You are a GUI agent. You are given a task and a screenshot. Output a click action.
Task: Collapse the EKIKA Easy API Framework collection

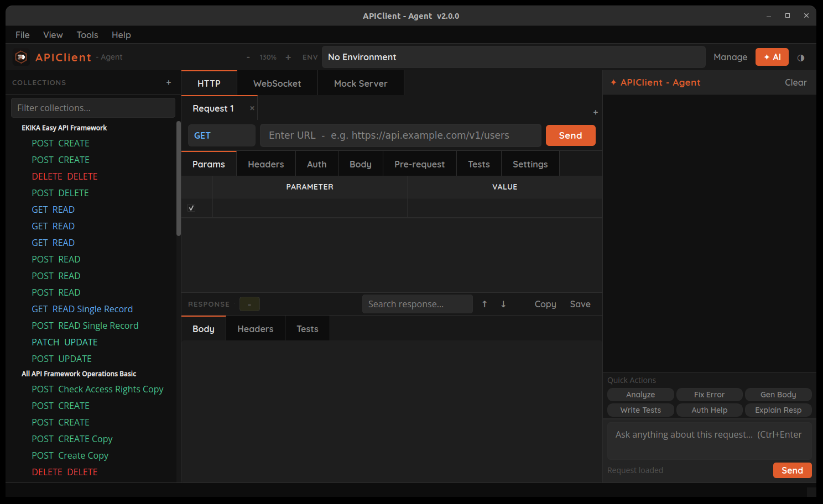point(64,128)
